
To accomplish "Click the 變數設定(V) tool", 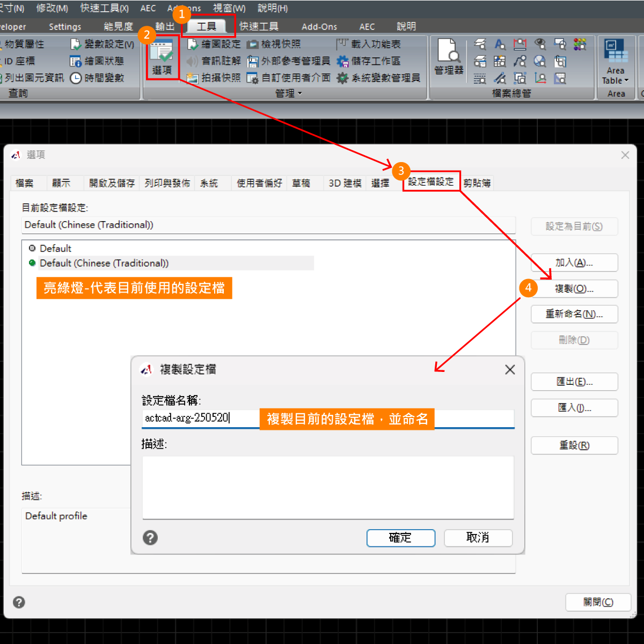I will pyautogui.click(x=102, y=44).
